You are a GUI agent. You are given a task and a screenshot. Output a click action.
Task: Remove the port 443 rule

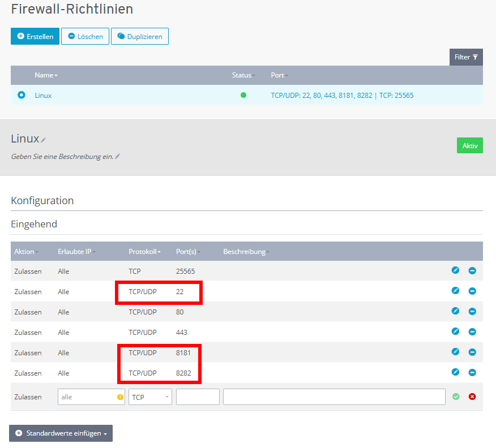pyautogui.click(x=472, y=331)
